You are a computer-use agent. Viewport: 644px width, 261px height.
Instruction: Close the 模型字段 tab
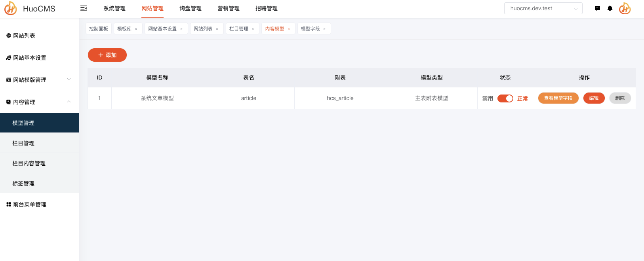point(324,29)
